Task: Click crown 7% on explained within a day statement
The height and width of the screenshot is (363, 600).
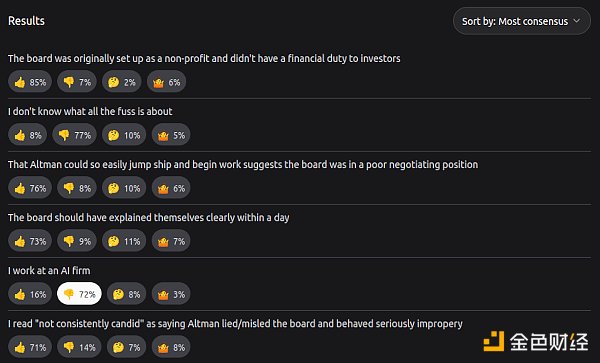Action: coord(171,241)
